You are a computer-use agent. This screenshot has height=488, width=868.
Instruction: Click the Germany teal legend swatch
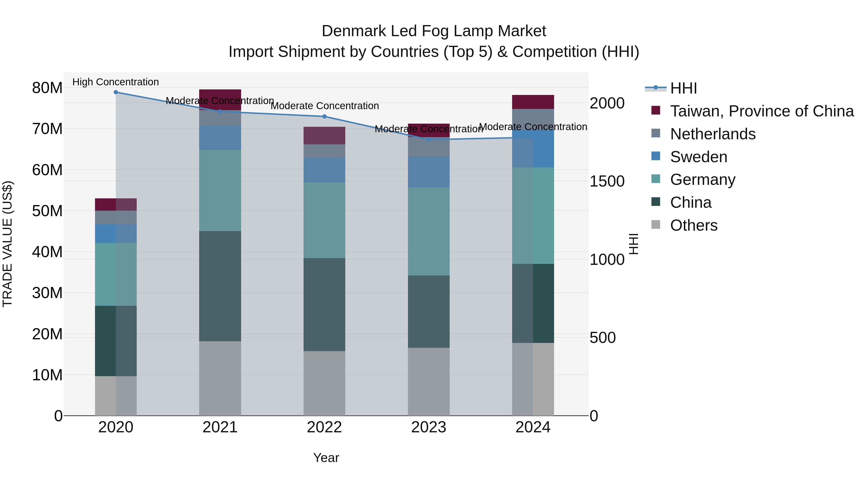pyautogui.click(x=656, y=179)
